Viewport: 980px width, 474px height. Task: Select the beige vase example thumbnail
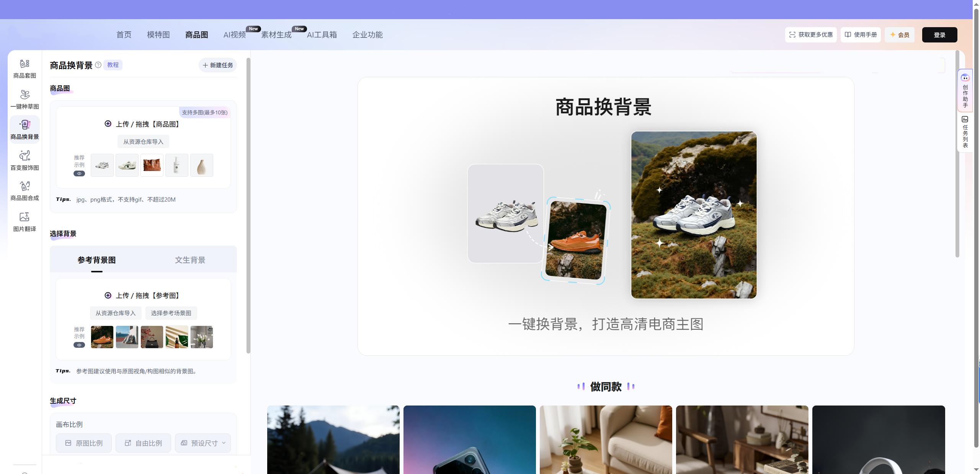pyautogui.click(x=202, y=165)
